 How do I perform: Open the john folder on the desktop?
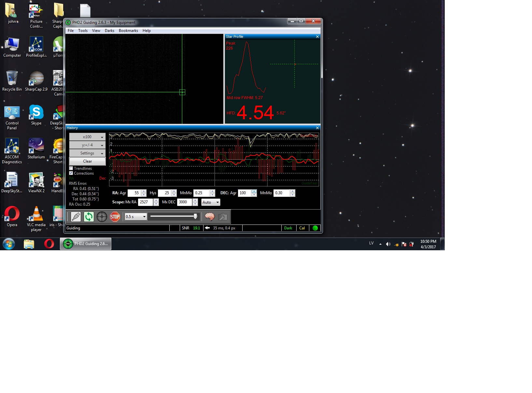pos(12,13)
